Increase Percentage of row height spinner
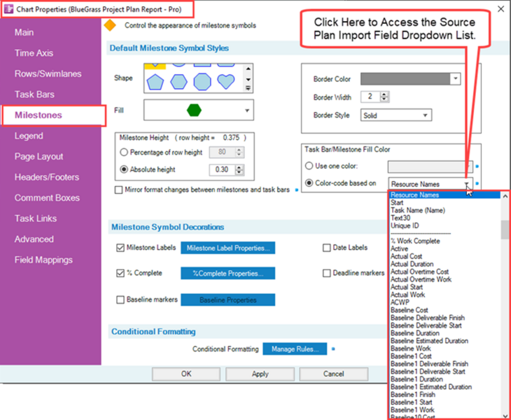The width and height of the screenshot is (511, 420). click(239, 150)
